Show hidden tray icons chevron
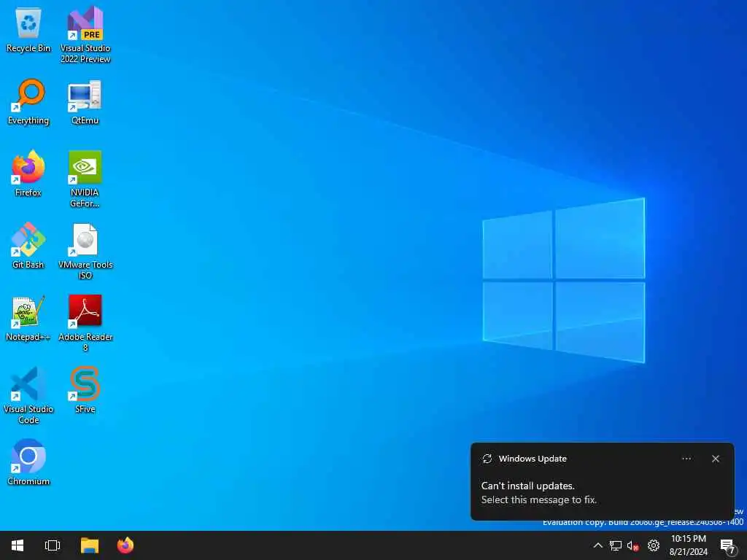 pyautogui.click(x=597, y=545)
